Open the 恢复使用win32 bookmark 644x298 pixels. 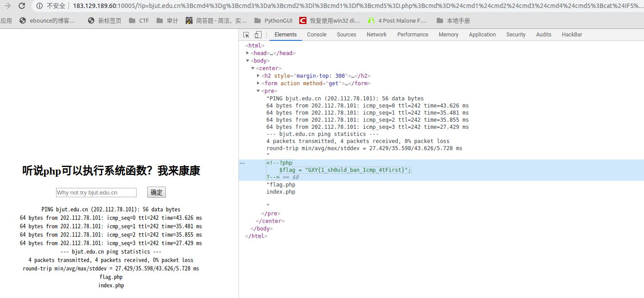[331, 20]
